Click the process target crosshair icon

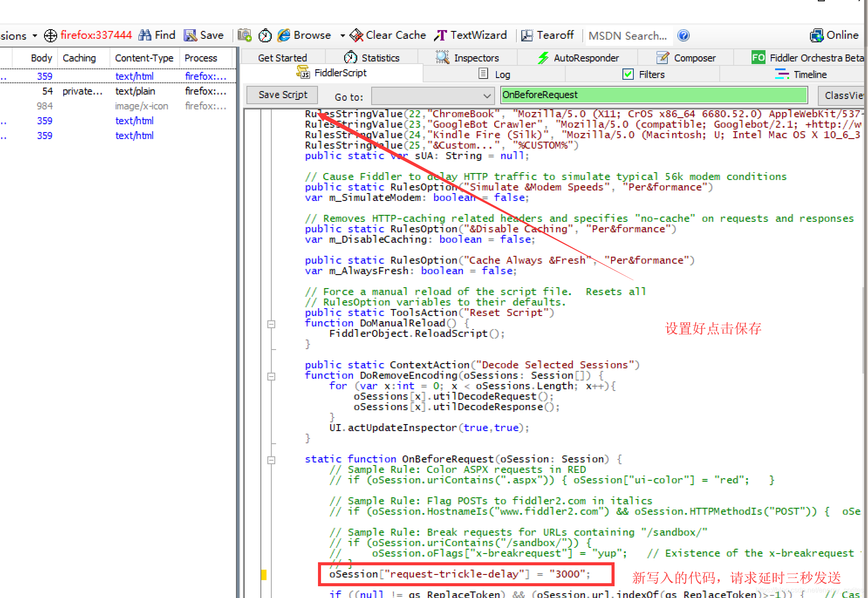pos(51,35)
